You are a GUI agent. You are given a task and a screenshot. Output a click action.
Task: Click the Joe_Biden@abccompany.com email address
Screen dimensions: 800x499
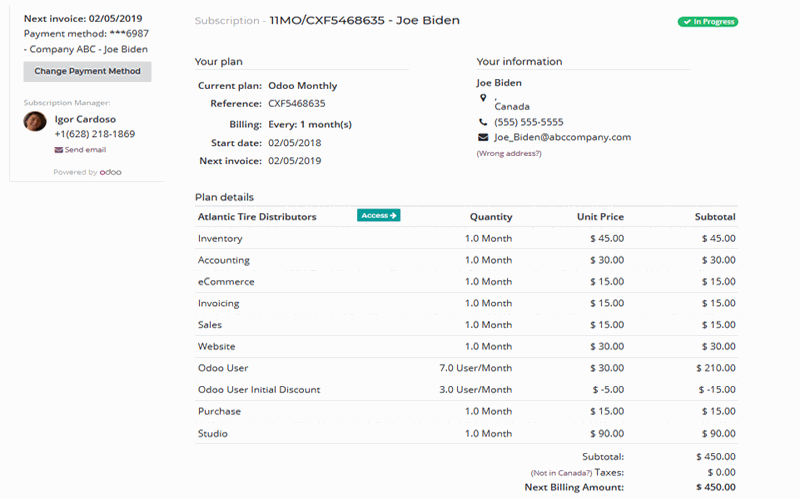click(562, 137)
